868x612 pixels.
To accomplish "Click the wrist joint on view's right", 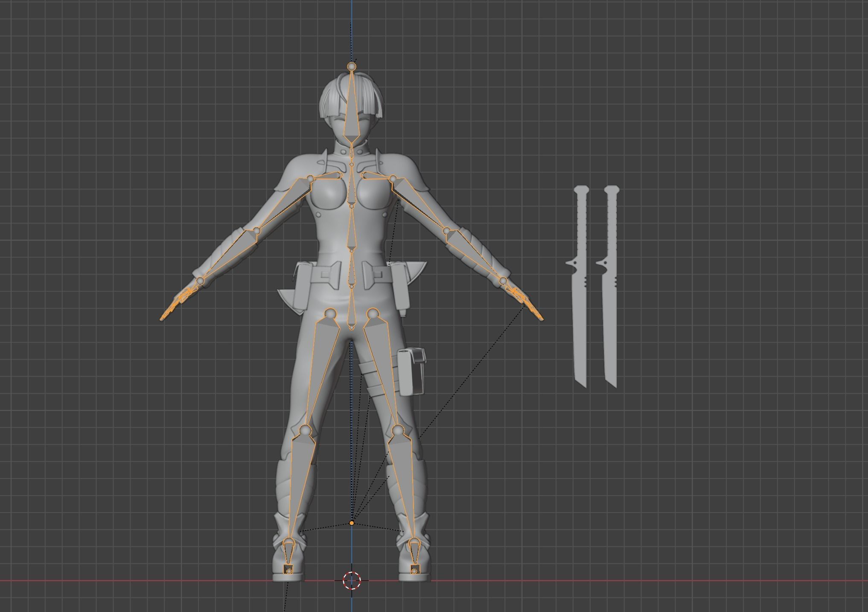I will (503, 281).
